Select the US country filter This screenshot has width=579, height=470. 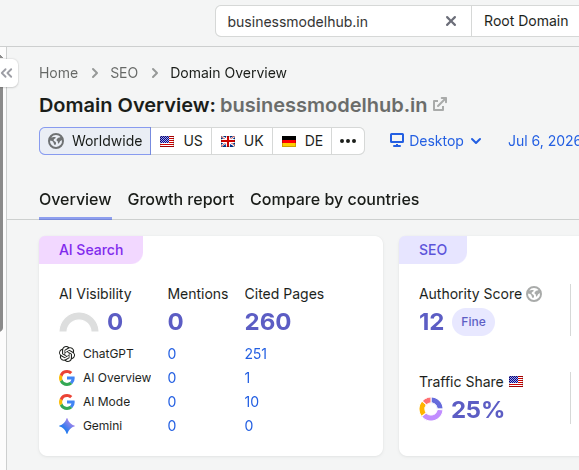point(181,141)
